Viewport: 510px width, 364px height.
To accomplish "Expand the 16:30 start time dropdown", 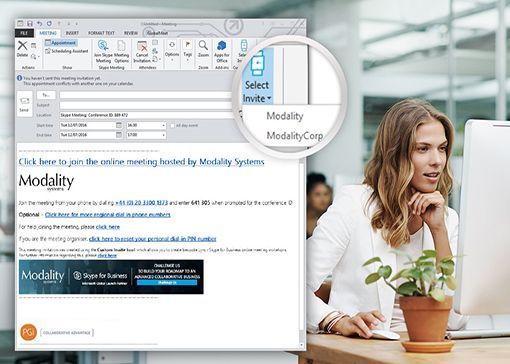I will pos(163,126).
